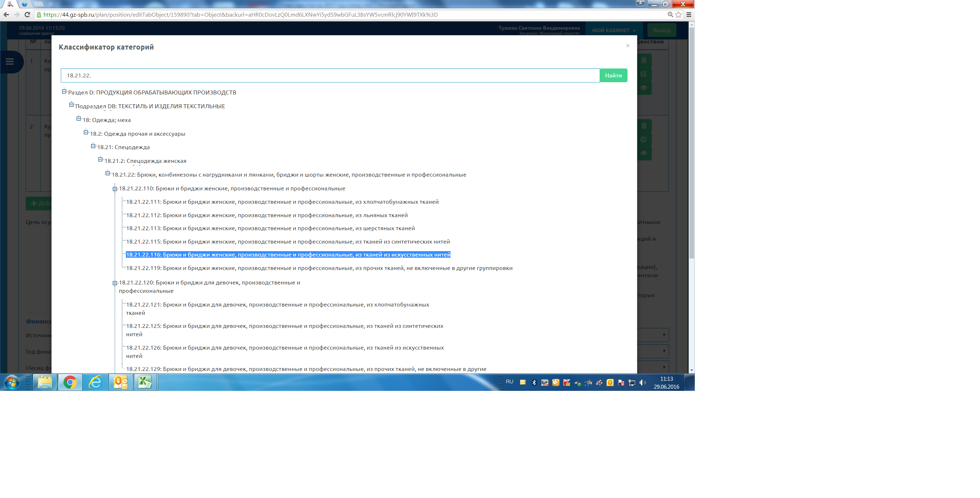The width and height of the screenshot is (980, 498).
Task: Click the Chrome reload page icon
Action: [27, 14]
